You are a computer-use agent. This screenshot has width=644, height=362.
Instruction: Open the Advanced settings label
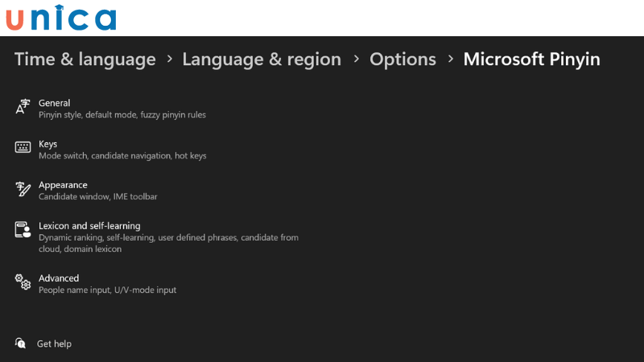click(59, 278)
